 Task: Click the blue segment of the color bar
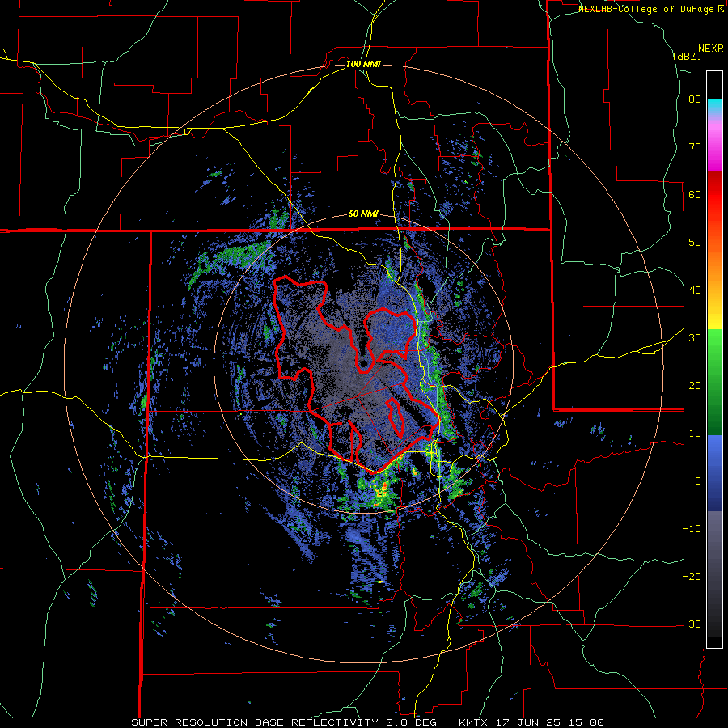coord(714,472)
